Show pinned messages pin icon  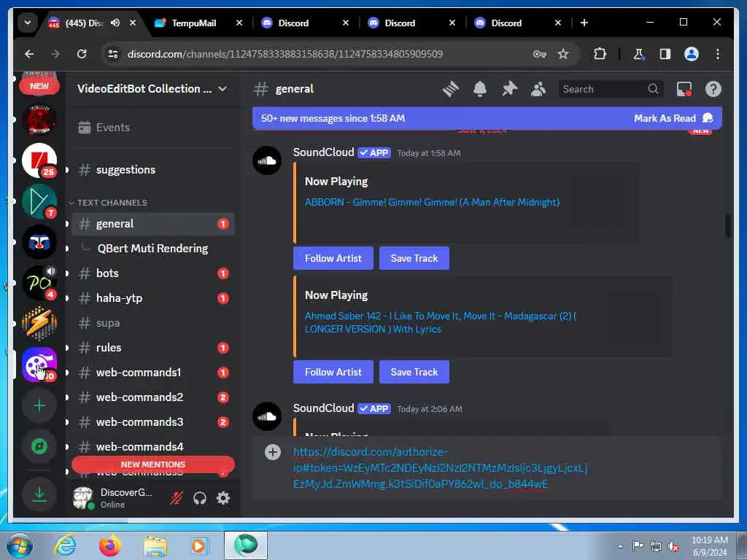(509, 89)
